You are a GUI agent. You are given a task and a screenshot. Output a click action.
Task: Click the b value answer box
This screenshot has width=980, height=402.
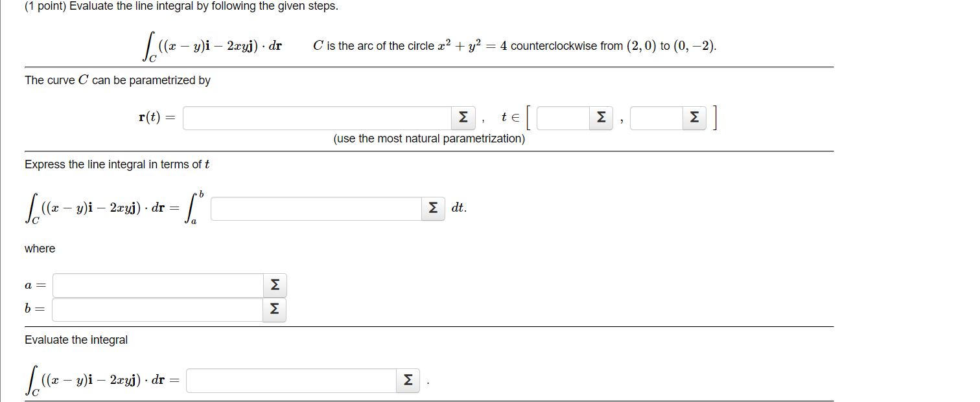click(x=157, y=309)
